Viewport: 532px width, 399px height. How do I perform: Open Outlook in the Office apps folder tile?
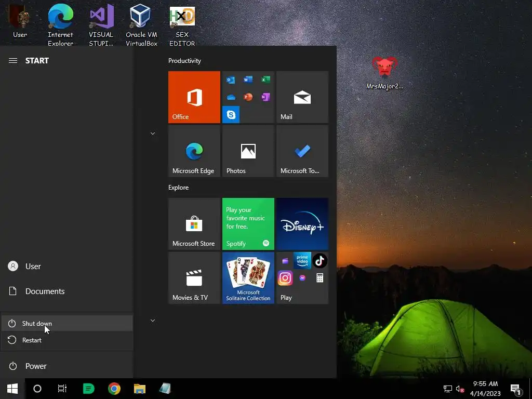pyautogui.click(x=231, y=80)
